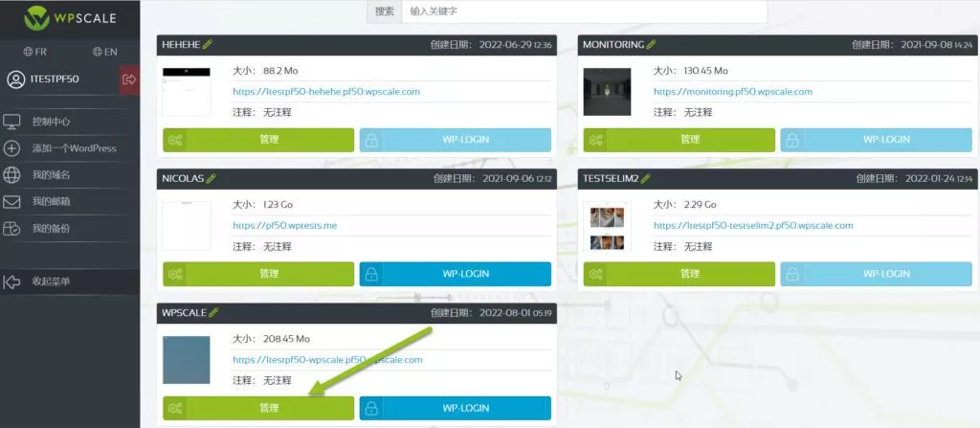Screen dimensions: 980x428
Task: Click the search keyword input field
Action: 584,11
